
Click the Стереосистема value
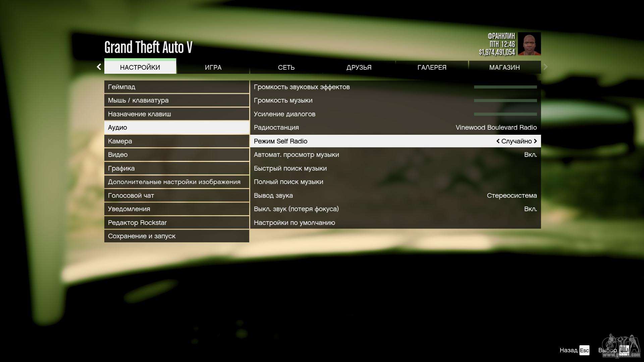click(512, 195)
